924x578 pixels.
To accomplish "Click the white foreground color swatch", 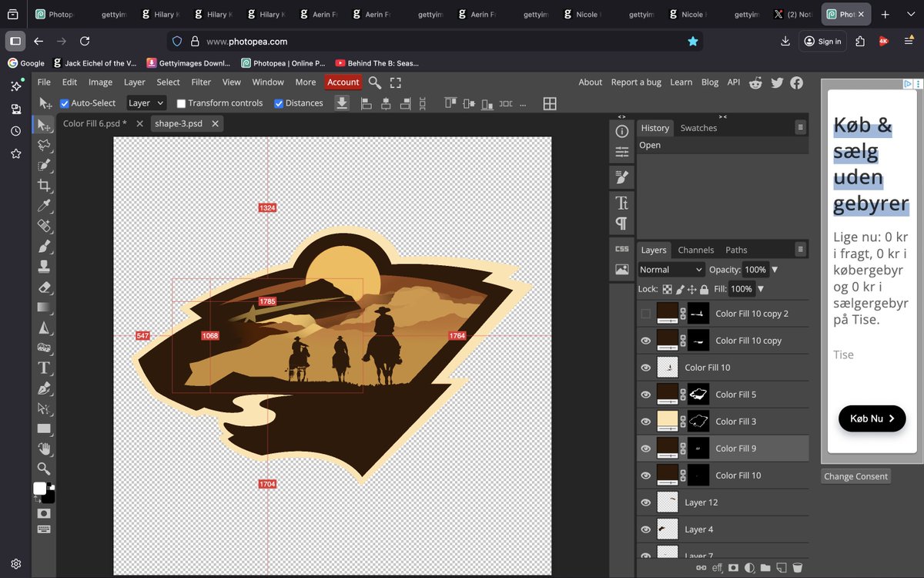I will point(39,489).
